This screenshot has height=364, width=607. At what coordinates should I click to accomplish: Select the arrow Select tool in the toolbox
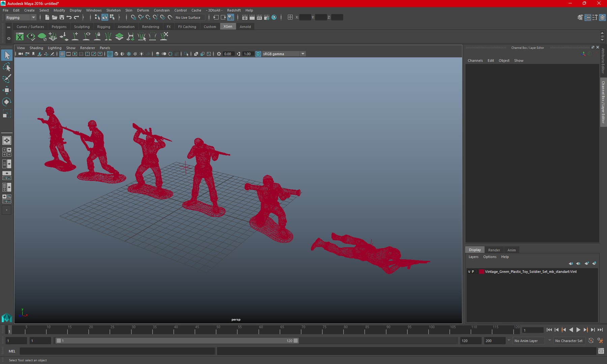coord(7,55)
